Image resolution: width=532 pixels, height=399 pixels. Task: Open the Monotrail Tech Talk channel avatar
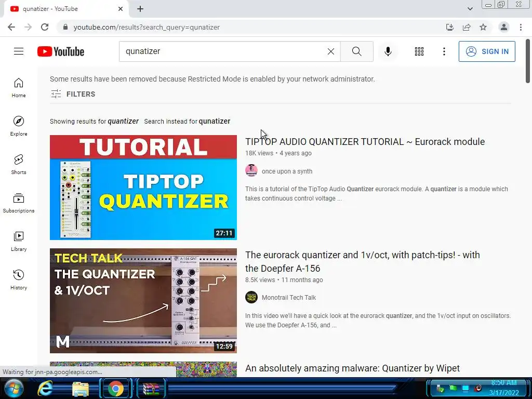coord(251,298)
